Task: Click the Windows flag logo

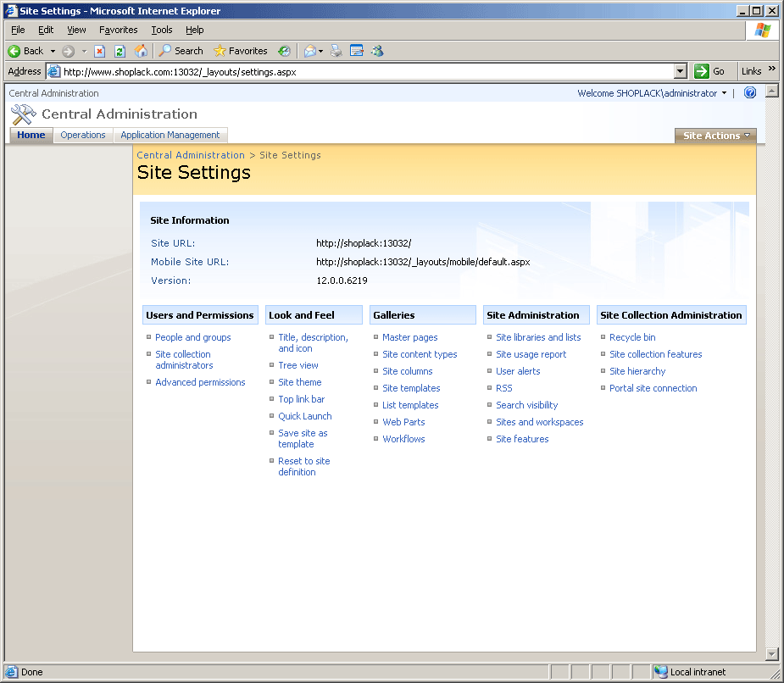Action: coord(763,31)
